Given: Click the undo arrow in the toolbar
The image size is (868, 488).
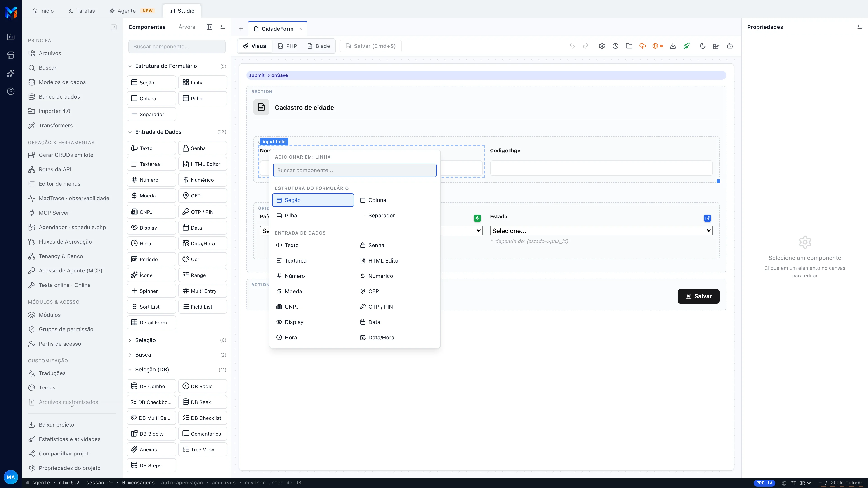Looking at the screenshot, I should 572,46.
